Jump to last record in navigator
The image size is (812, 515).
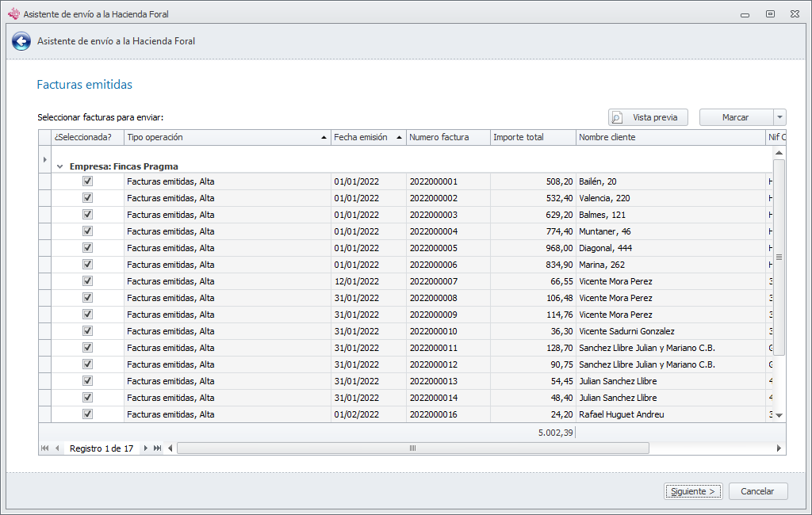coord(158,448)
